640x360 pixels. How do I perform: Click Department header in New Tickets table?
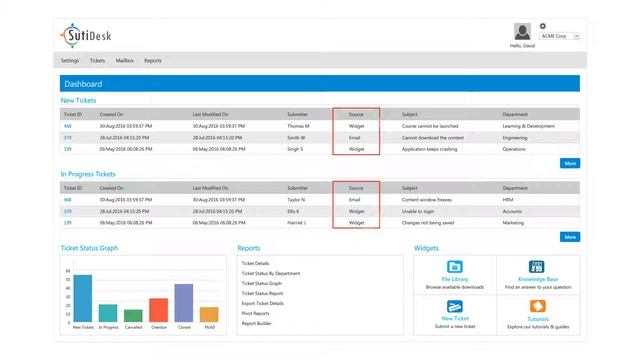515,114
